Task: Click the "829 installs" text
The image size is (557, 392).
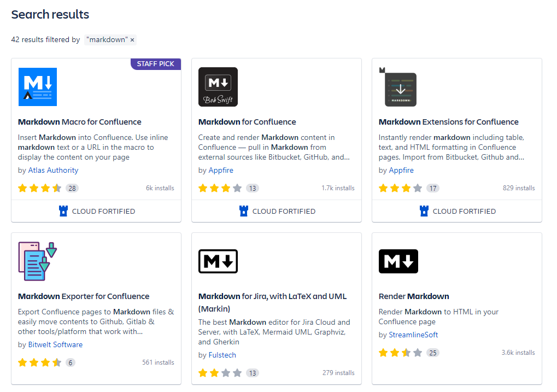Action: tap(519, 188)
